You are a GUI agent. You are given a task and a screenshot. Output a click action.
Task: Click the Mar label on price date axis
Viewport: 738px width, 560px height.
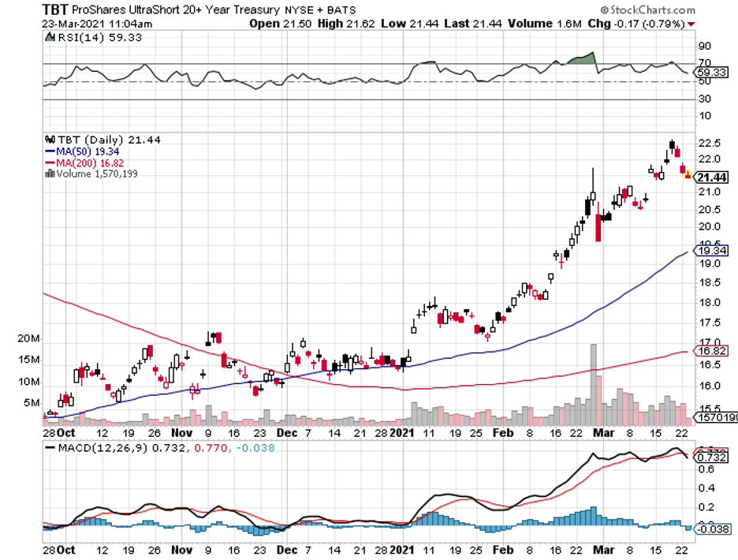(x=603, y=433)
